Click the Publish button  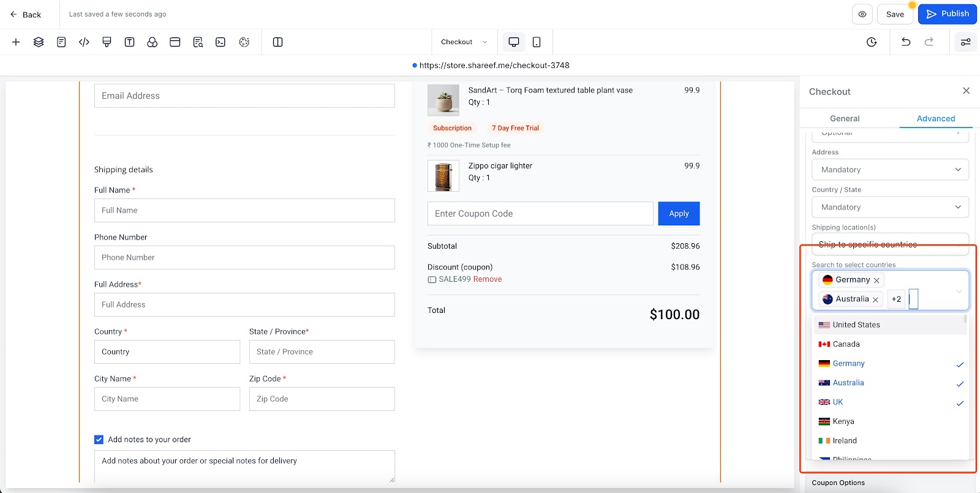pos(948,14)
